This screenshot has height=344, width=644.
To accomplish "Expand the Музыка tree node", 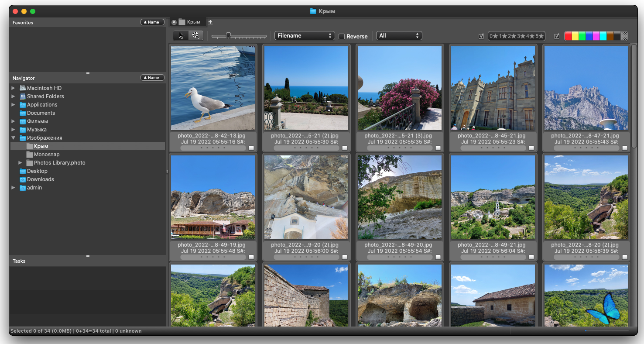I will click(x=13, y=130).
